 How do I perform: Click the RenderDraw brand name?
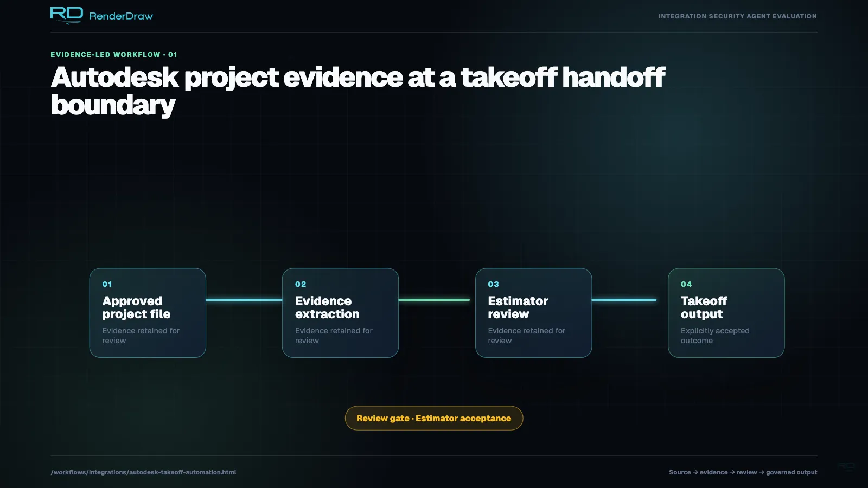[x=121, y=16]
